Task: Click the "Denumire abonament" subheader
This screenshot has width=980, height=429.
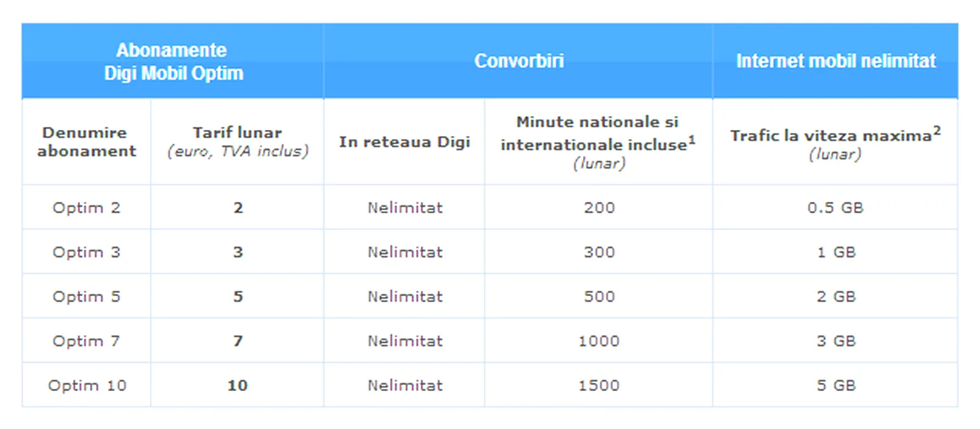Action: pyautogui.click(x=86, y=142)
